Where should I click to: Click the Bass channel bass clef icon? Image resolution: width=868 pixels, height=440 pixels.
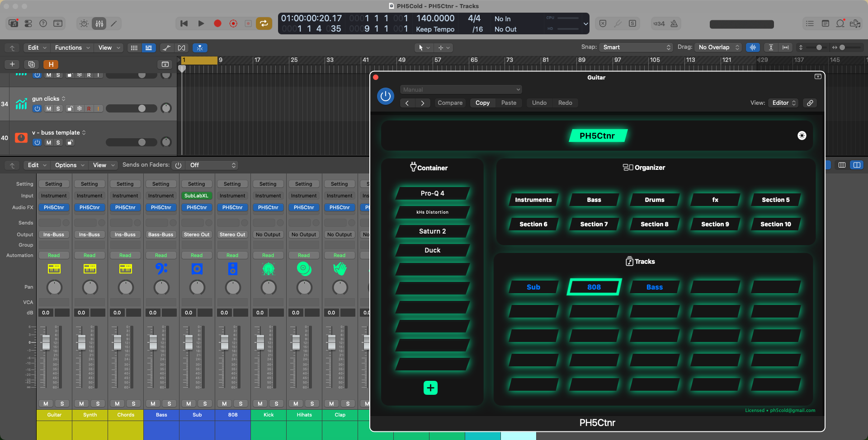[x=161, y=269]
